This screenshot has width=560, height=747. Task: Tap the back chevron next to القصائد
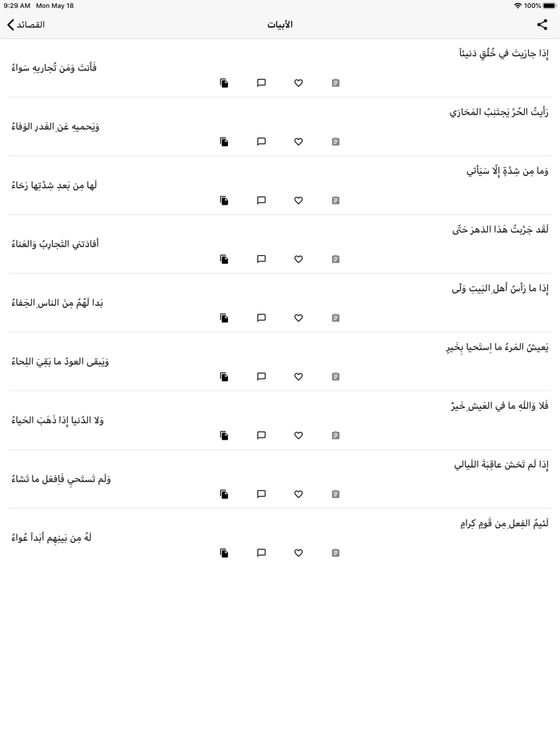[10, 25]
